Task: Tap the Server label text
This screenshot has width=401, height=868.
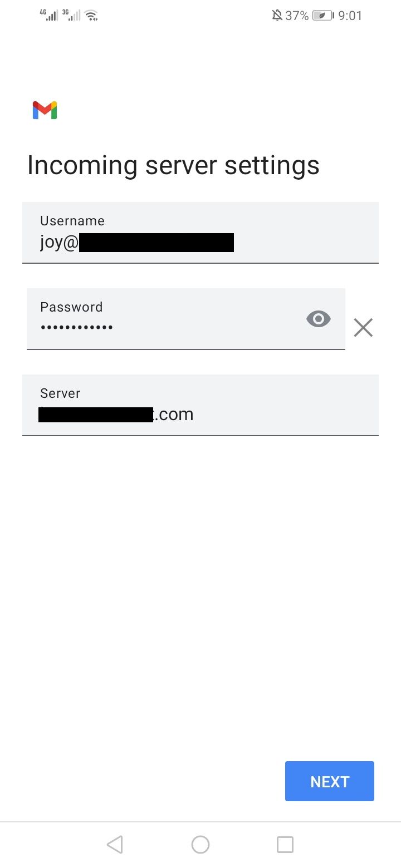Action: click(x=60, y=393)
